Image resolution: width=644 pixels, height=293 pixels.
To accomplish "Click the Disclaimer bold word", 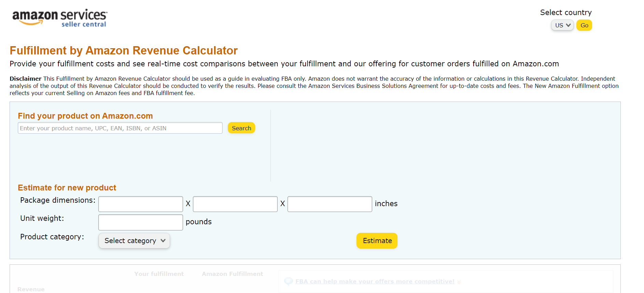I will (x=25, y=79).
